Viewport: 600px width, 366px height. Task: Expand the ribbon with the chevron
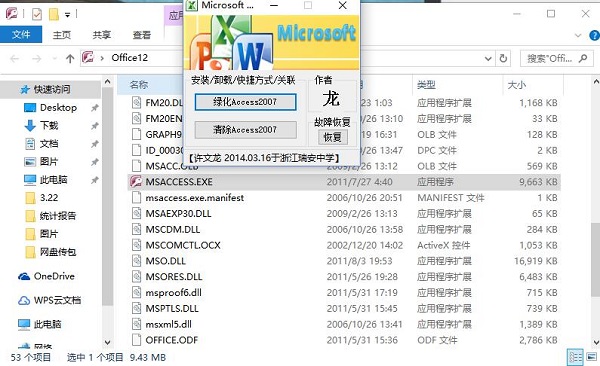[578, 36]
